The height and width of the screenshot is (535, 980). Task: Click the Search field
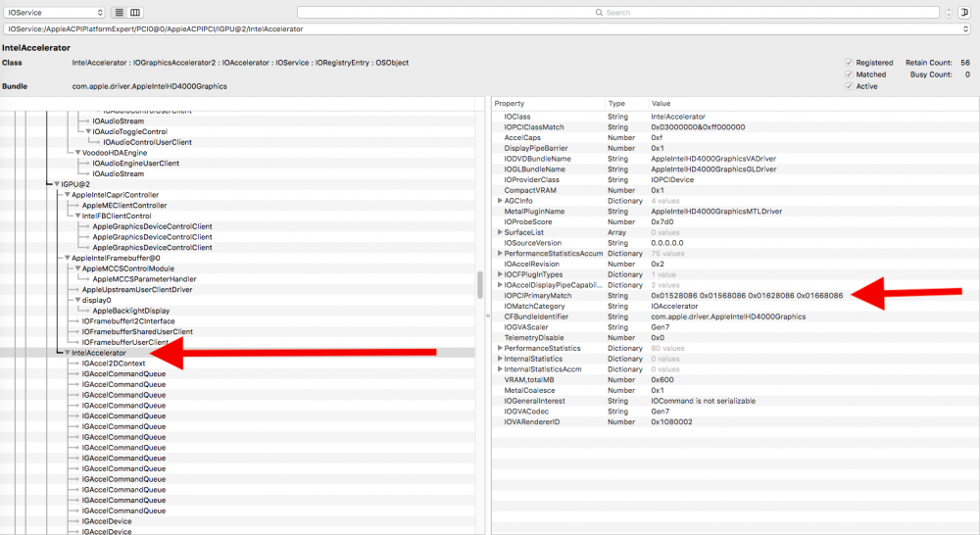(x=617, y=13)
